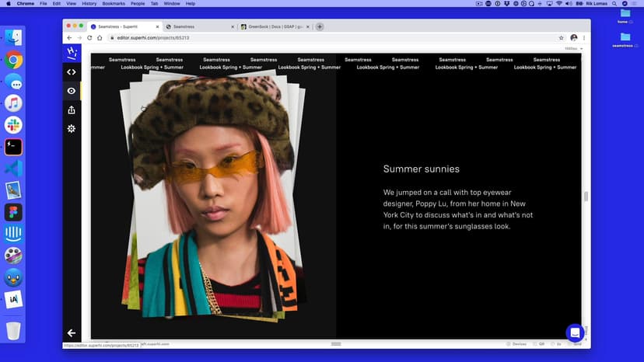Image resolution: width=644 pixels, height=362 pixels.
Task: Open the Intercom chat bubble
Action: point(574,332)
